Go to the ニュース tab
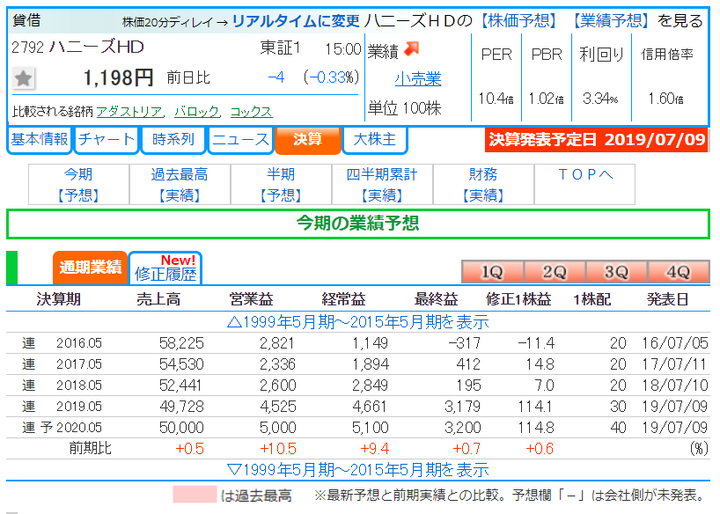The width and height of the screenshot is (720, 514). pos(240,139)
